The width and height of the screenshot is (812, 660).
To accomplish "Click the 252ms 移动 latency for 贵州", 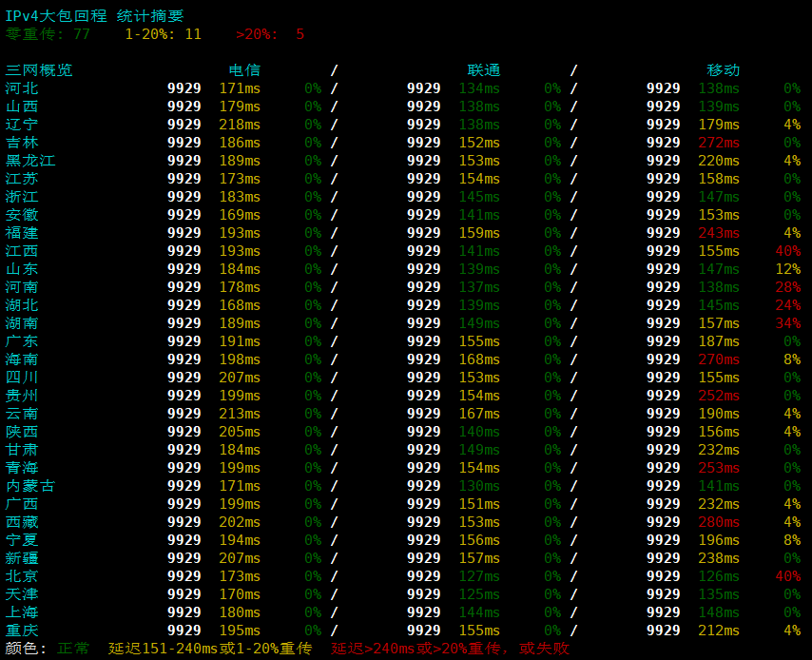I will [x=719, y=396].
